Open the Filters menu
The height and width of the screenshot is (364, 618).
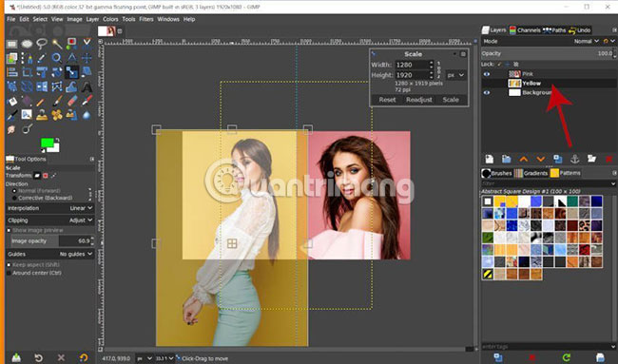click(145, 19)
